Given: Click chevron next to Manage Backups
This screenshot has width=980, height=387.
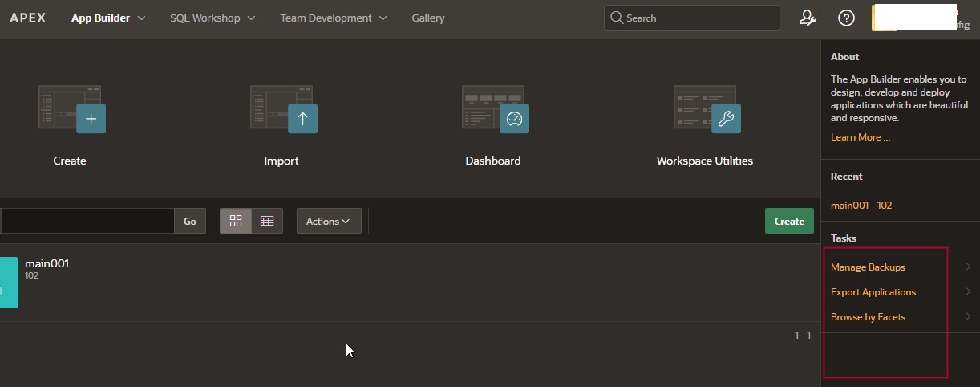Looking at the screenshot, I should (x=968, y=267).
